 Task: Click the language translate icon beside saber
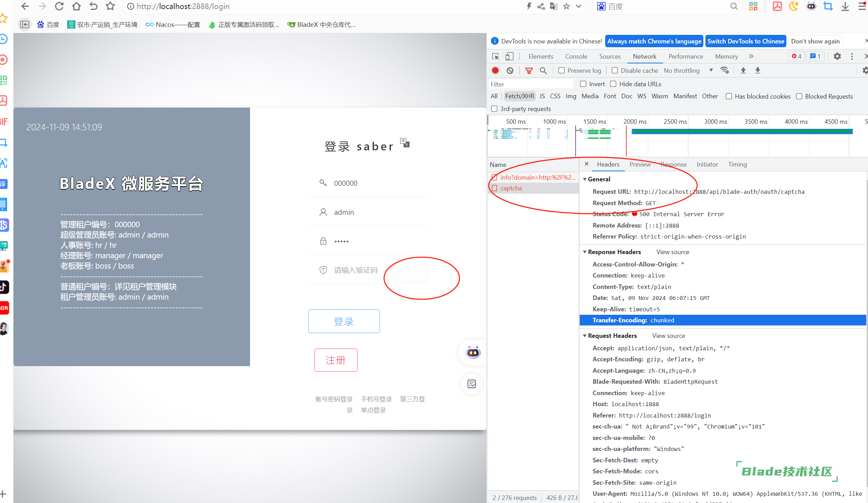click(x=405, y=142)
